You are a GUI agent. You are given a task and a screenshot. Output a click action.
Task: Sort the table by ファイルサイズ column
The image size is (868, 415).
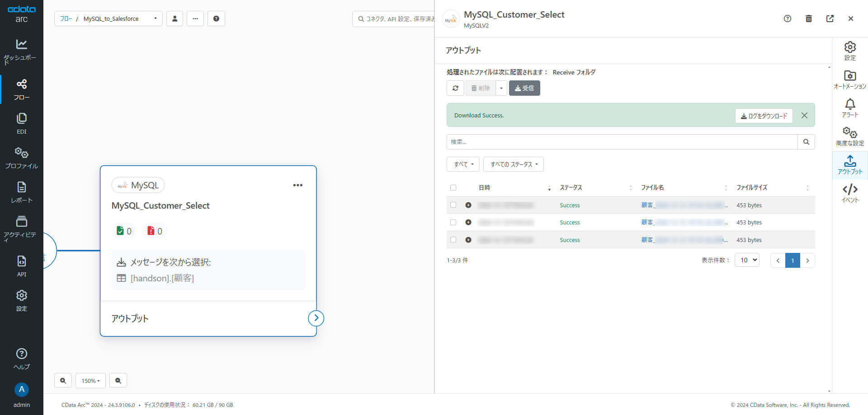tap(773, 187)
